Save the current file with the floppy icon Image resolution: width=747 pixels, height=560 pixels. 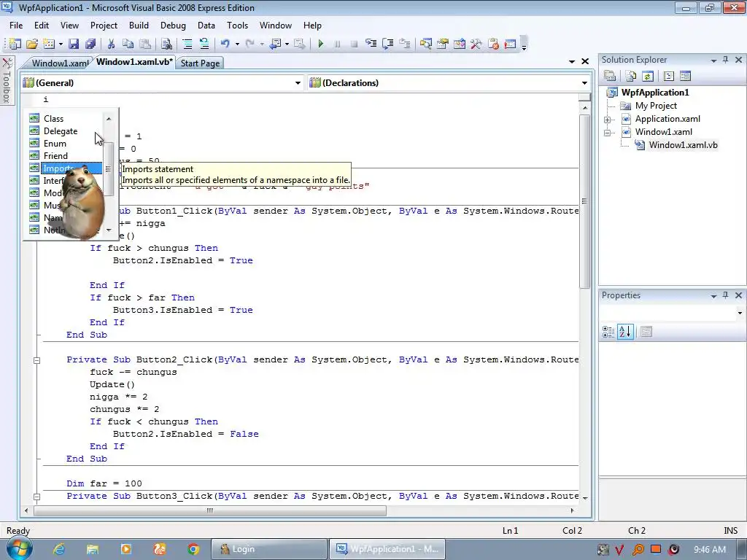[x=74, y=44]
